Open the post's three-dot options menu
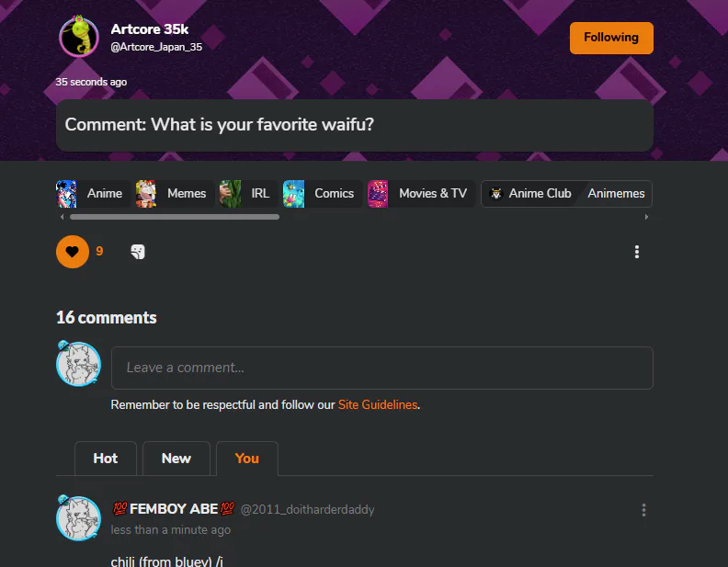 pyautogui.click(x=636, y=252)
